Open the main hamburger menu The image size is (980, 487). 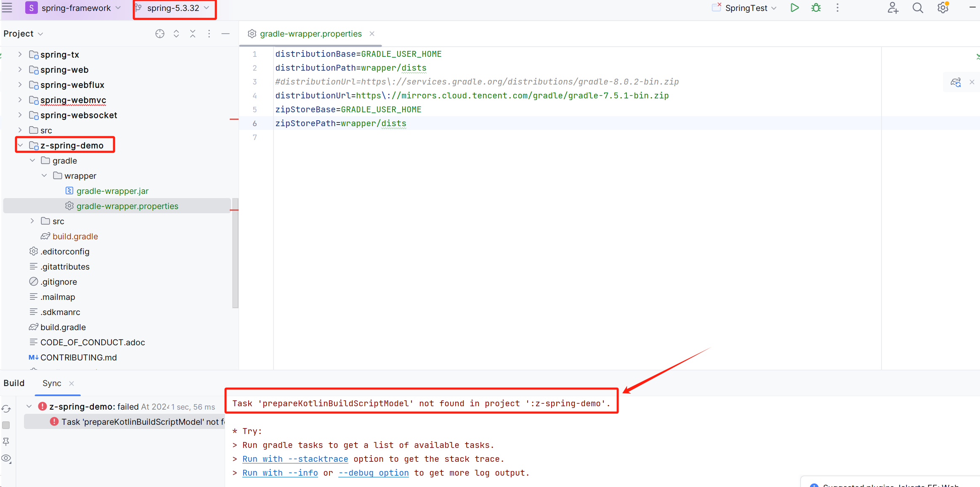coord(7,8)
